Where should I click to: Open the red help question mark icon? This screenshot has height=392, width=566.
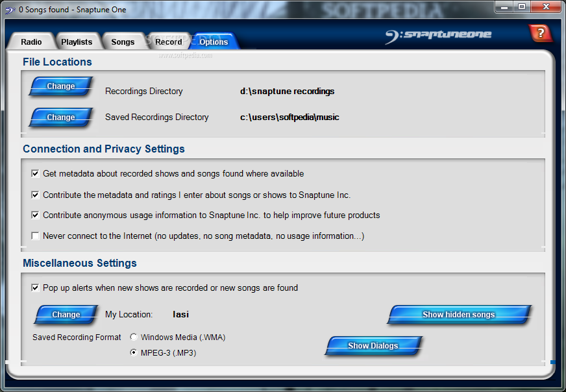click(x=541, y=33)
